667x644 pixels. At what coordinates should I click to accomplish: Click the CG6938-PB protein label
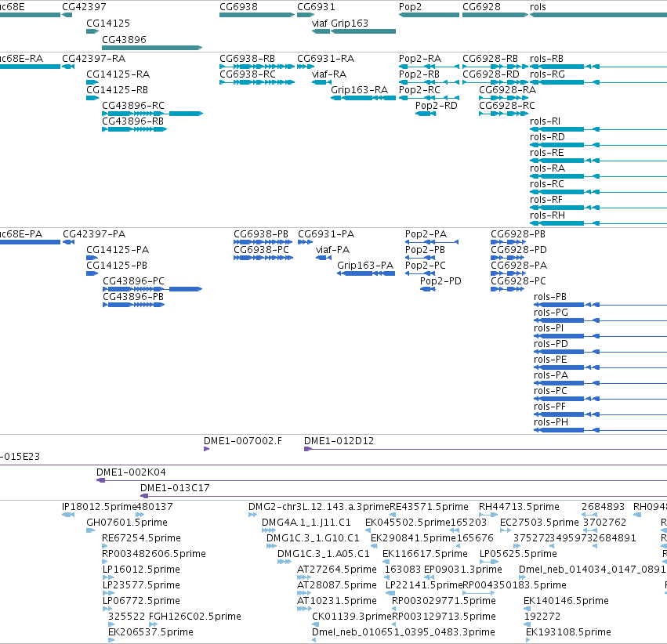pyautogui.click(x=261, y=234)
